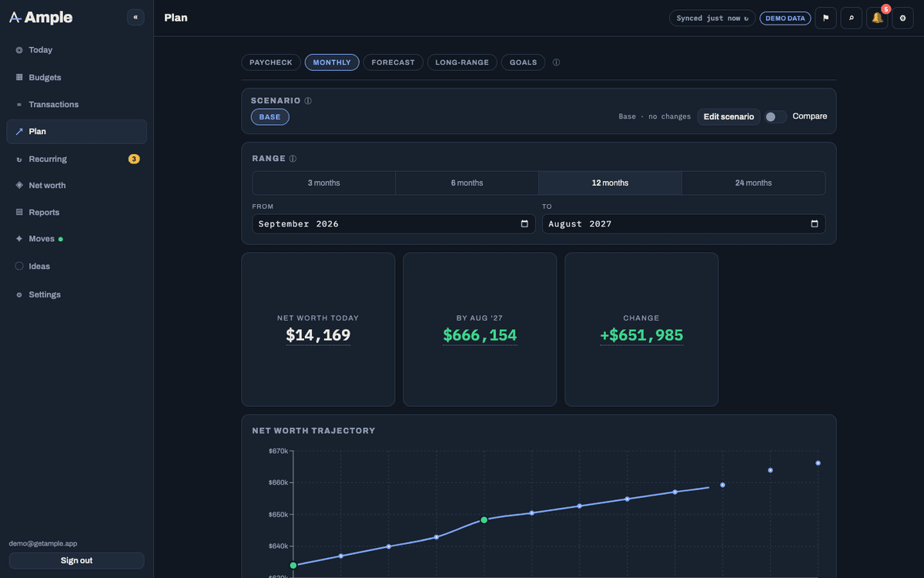Screen dimensions: 924x578
Task: Click the $660k axis label
Action: pos(278,483)
